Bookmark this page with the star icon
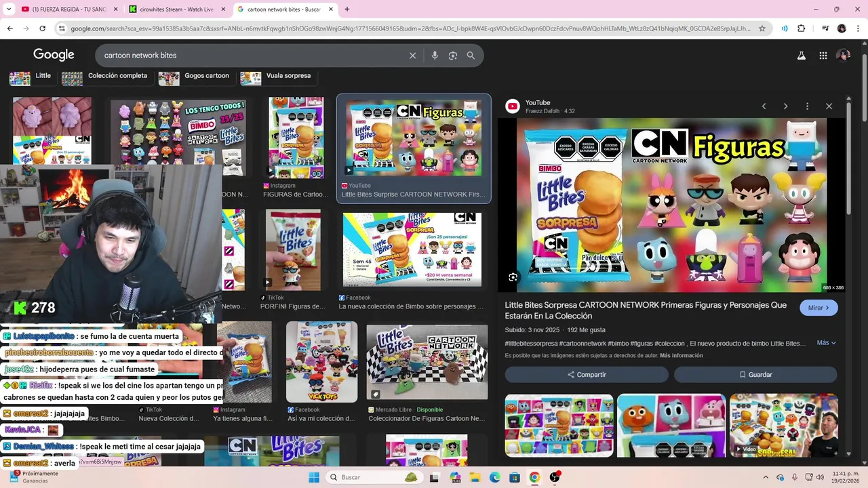 point(762,28)
